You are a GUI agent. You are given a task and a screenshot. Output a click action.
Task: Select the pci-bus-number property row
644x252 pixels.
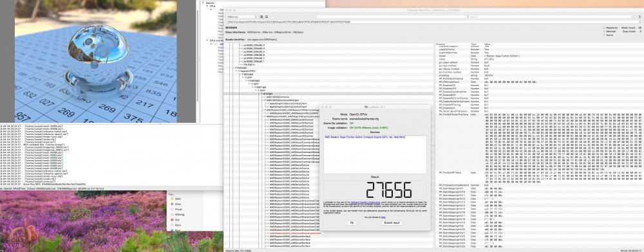tap(540, 66)
